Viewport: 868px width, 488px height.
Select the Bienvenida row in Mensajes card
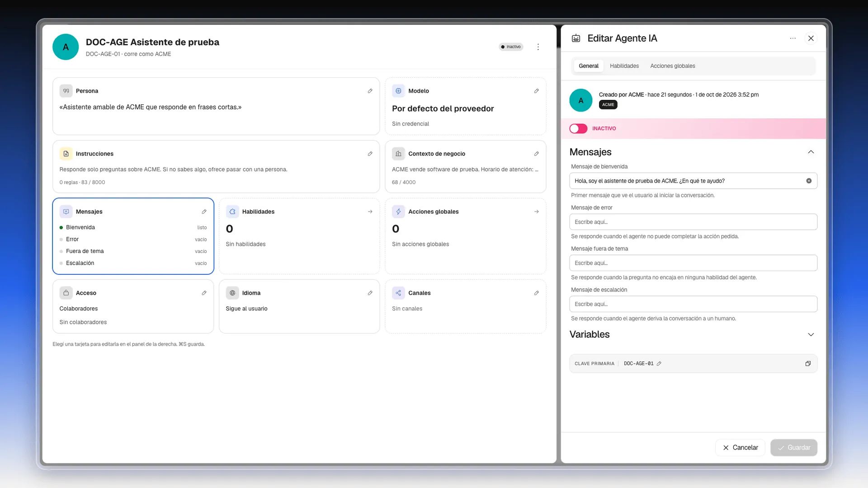[x=133, y=227]
